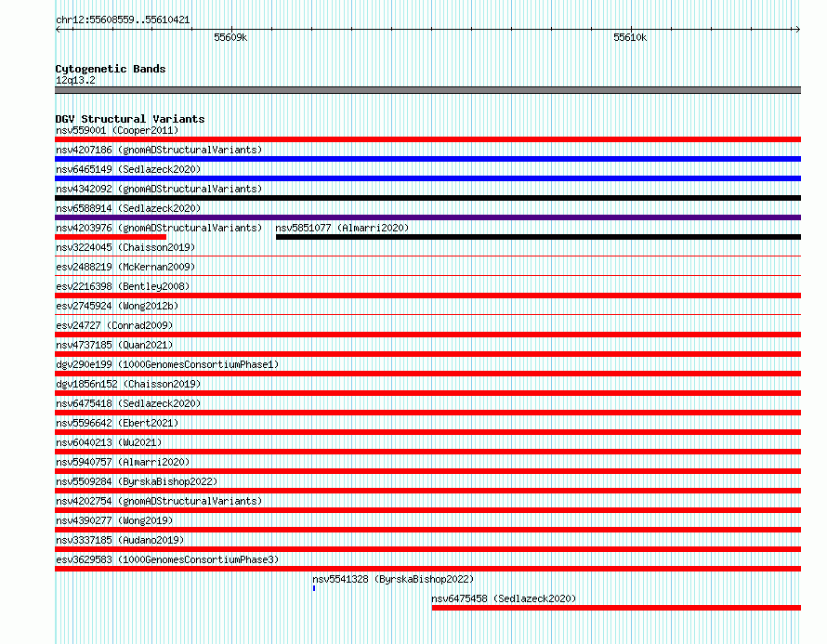Click nsv4390277 (Wong2019) label
The width and height of the screenshot is (827, 644).
tap(114, 520)
